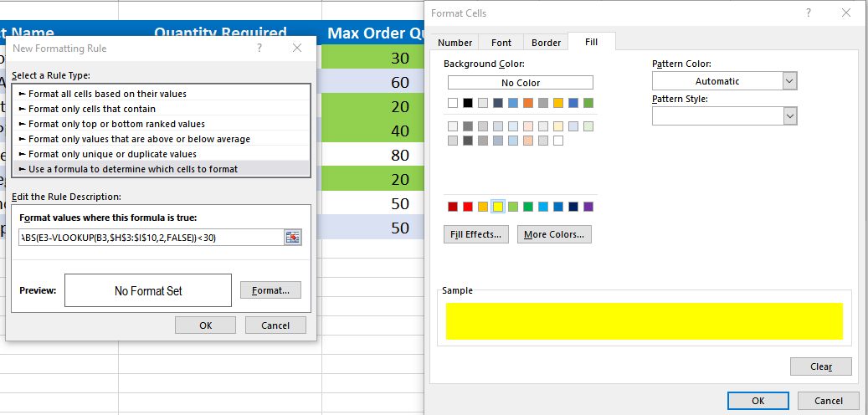The image size is (868, 415).
Task: Close the New Formatting Rule dialog
Action: click(x=297, y=49)
